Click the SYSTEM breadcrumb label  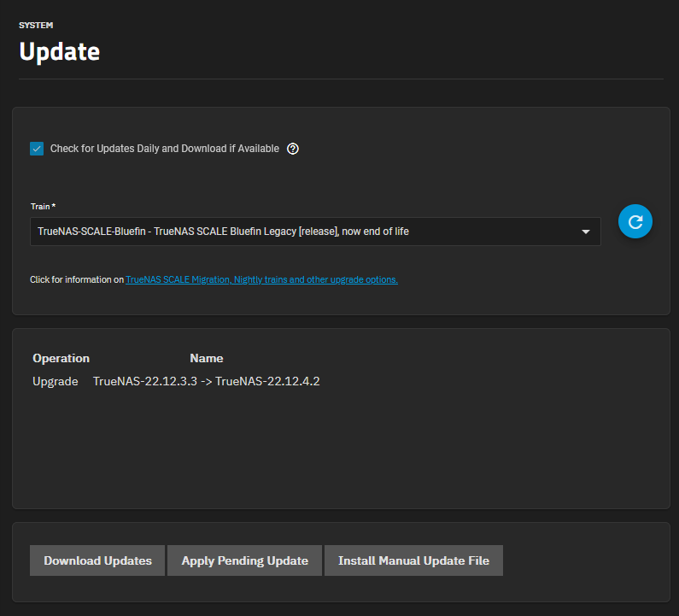click(36, 25)
